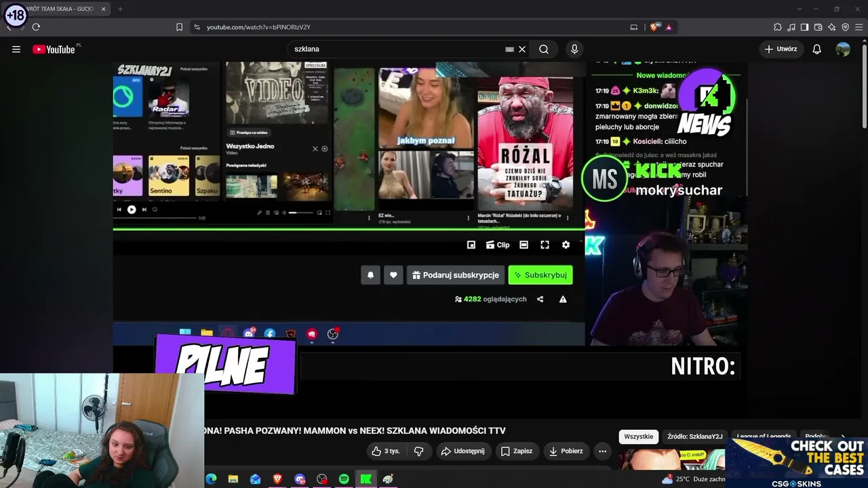This screenshot has width=868, height=488.
Task: Open the Brave VPN shield icon
Action: point(845,27)
